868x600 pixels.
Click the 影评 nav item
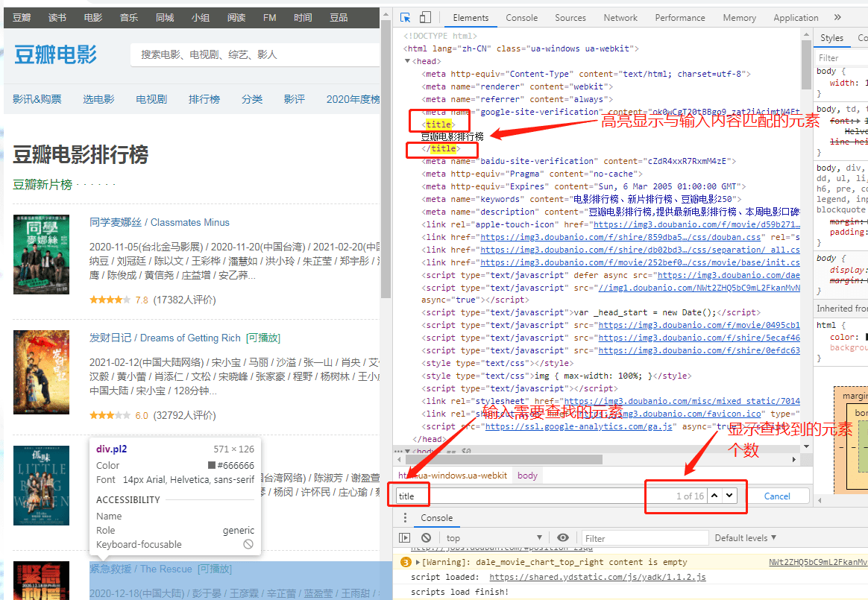coord(294,99)
